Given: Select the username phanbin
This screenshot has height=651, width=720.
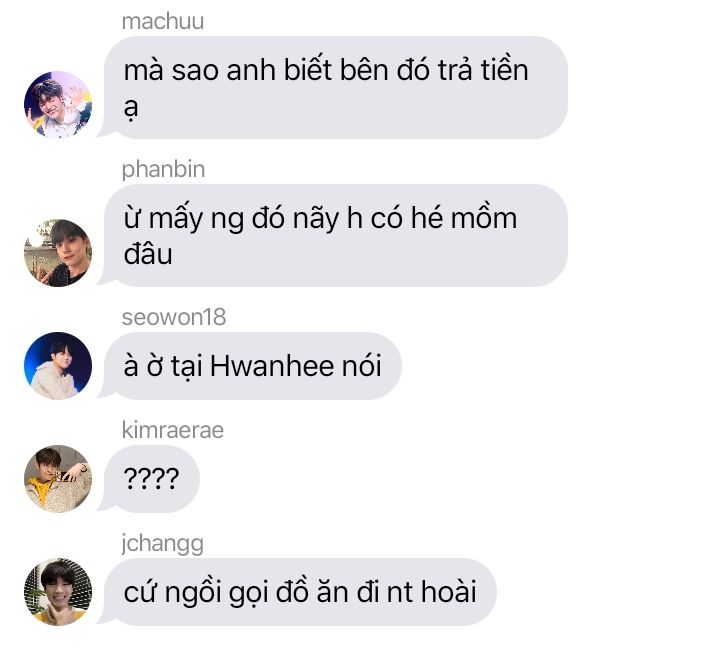Looking at the screenshot, I should [x=163, y=170].
